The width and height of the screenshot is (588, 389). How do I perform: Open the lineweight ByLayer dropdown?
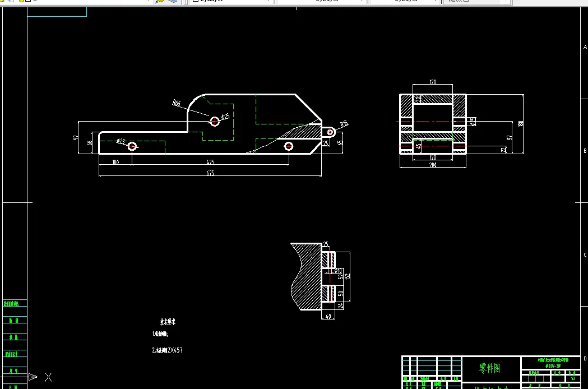click(x=405, y=1)
